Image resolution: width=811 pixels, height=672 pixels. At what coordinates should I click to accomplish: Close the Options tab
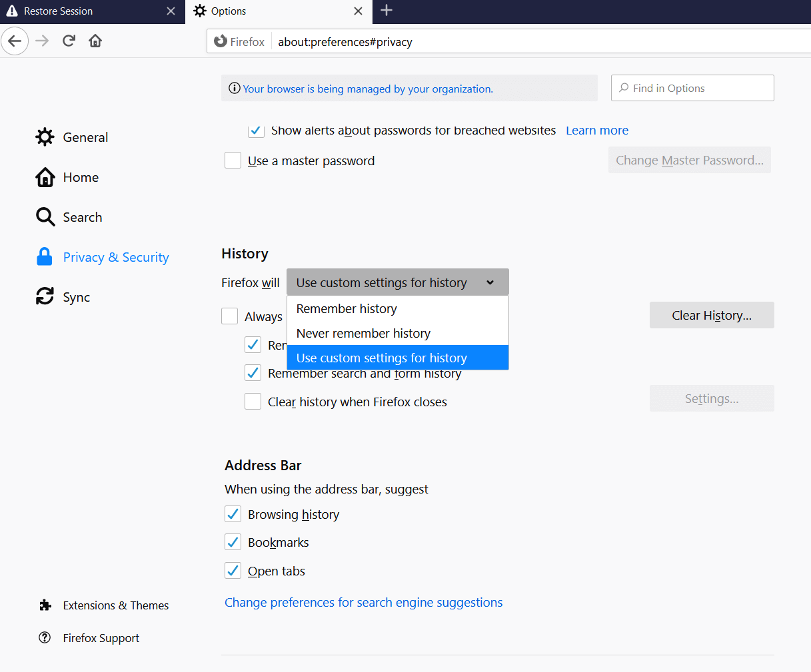point(358,11)
